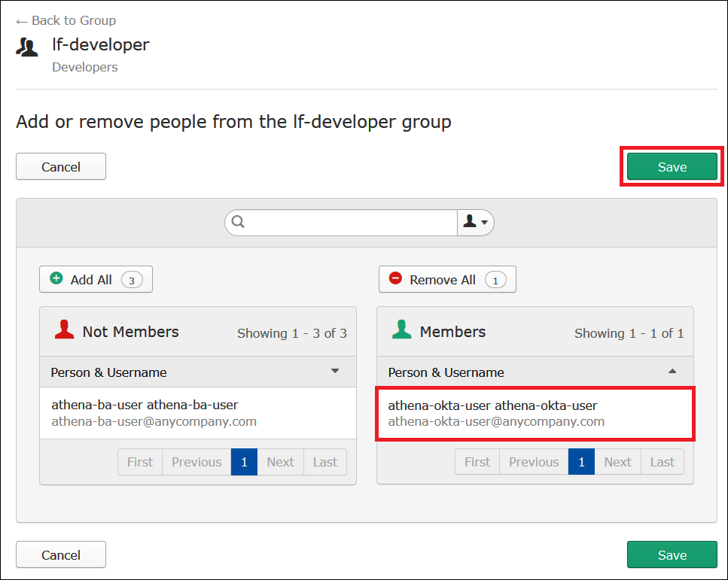Click Last in the Members pagination

[662, 461]
